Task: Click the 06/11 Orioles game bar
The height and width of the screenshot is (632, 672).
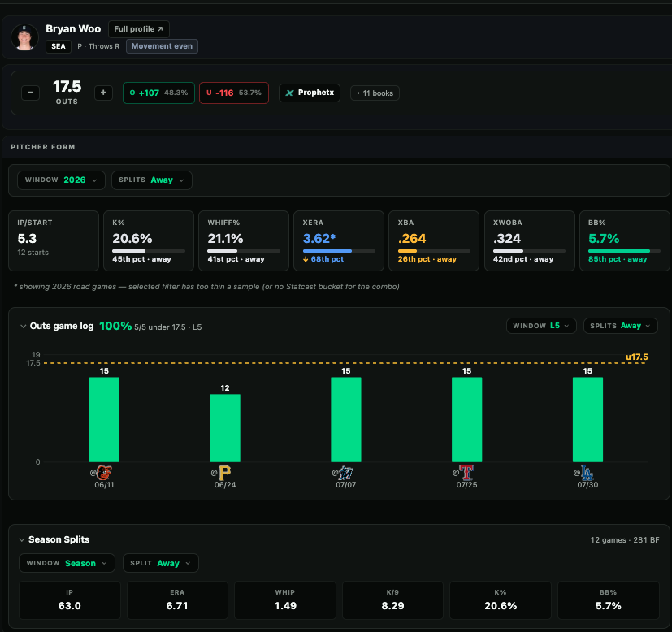Action: click(104, 419)
